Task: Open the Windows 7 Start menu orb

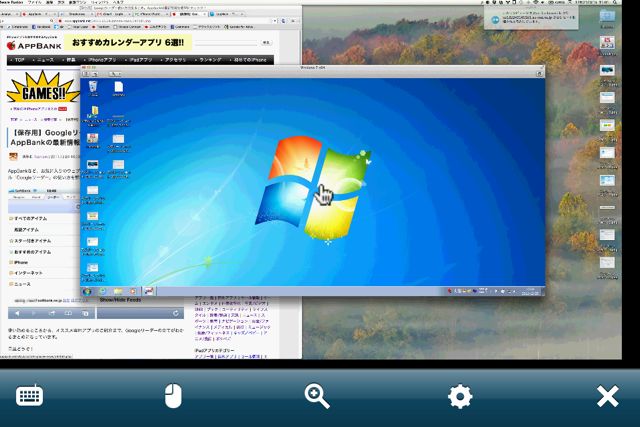Action: tap(87, 291)
